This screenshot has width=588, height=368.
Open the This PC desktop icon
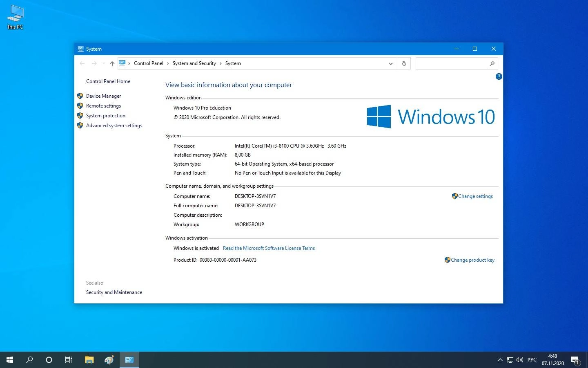click(15, 17)
